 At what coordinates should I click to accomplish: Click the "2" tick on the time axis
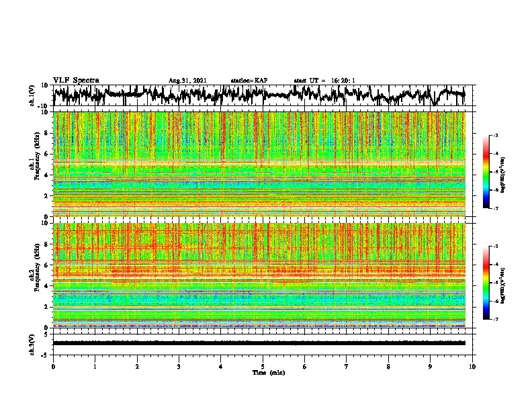click(x=137, y=367)
